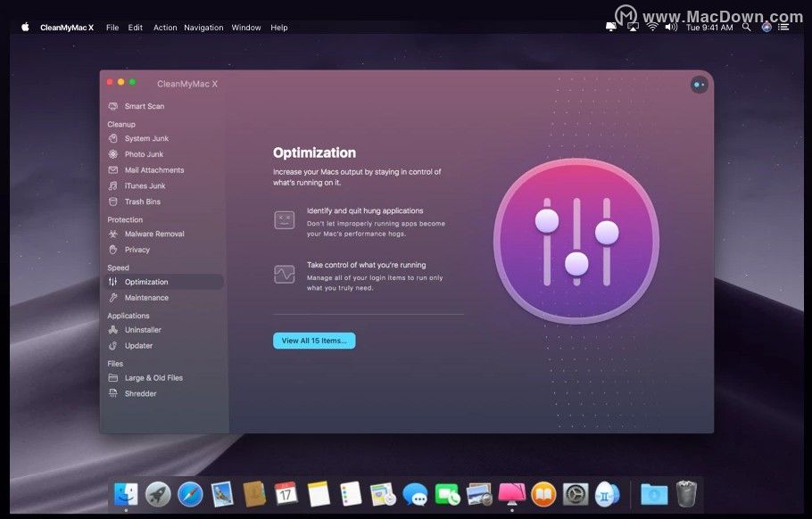Click the login items activity icon
The width and height of the screenshot is (812, 519).
coord(285,274)
